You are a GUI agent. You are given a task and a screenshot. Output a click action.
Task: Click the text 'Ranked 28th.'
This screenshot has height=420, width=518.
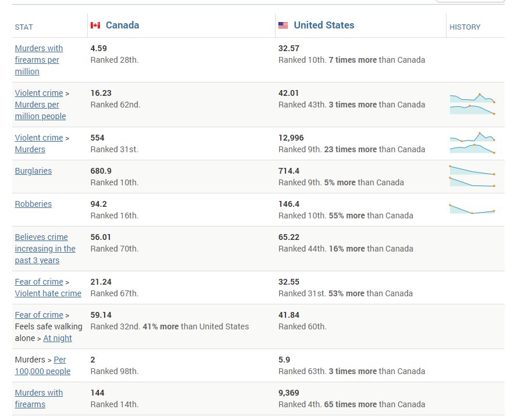click(115, 60)
